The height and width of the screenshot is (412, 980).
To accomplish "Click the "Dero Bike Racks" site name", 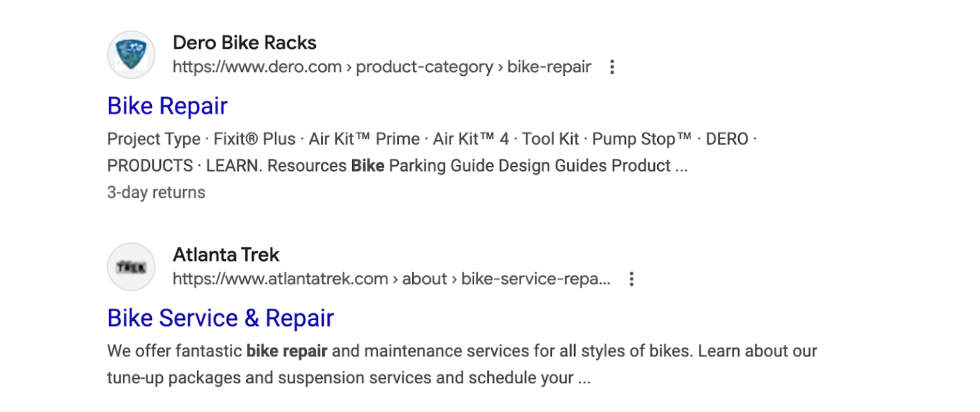I will (244, 43).
